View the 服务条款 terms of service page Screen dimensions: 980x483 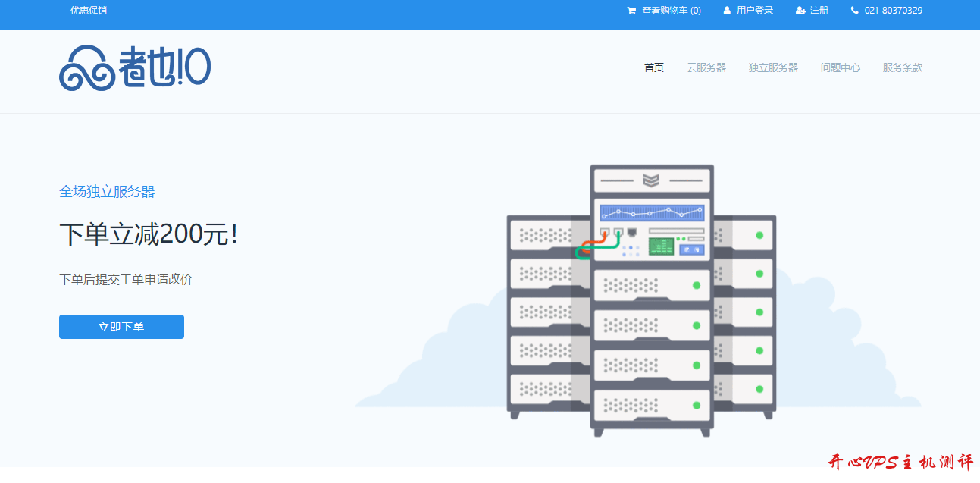point(902,67)
